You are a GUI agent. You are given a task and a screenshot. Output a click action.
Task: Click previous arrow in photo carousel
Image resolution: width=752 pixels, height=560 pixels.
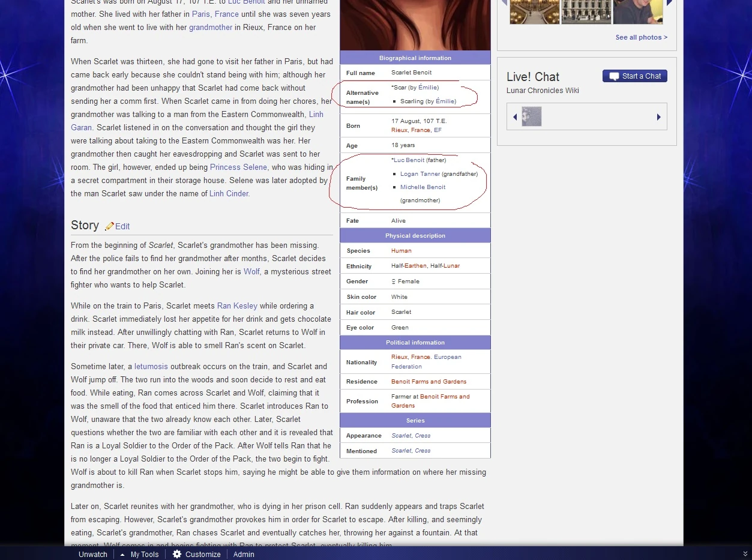[504, 4]
